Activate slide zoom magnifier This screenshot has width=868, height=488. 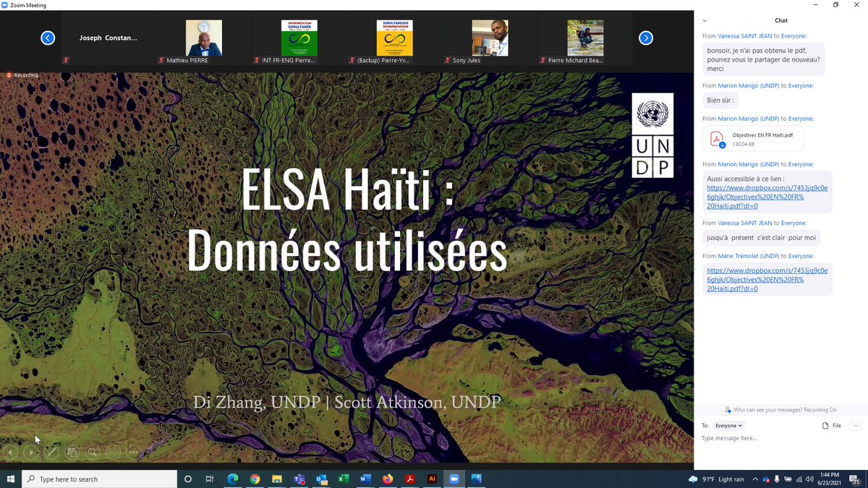pos(93,453)
